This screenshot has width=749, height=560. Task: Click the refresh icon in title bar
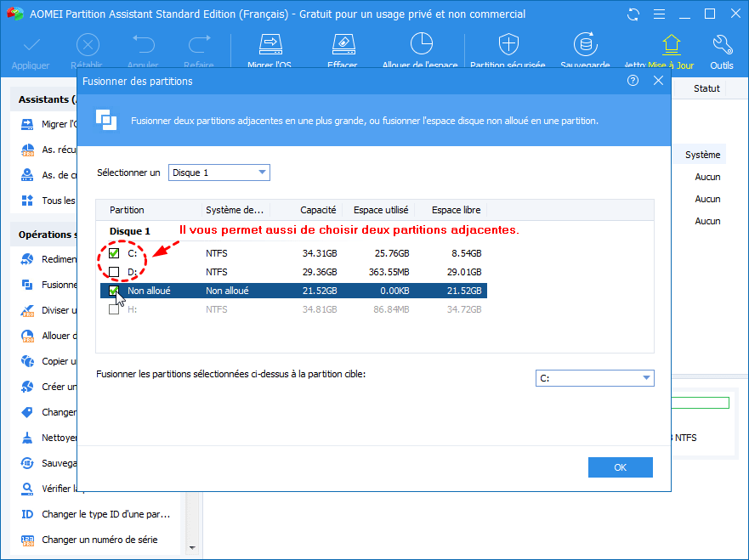click(x=633, y=14)
